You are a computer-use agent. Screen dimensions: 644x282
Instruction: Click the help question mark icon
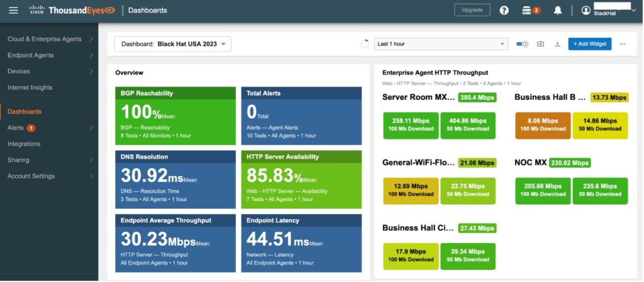[504, 10]
